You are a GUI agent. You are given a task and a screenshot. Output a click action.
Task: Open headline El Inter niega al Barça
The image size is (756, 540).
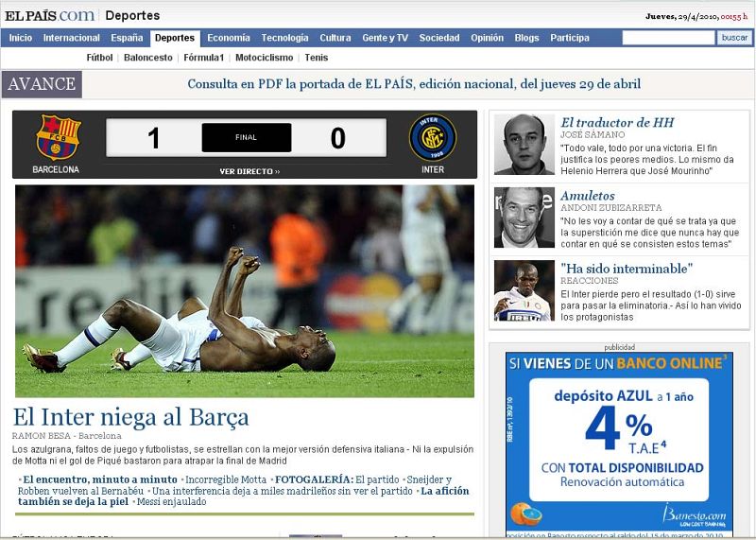[130, 417]
